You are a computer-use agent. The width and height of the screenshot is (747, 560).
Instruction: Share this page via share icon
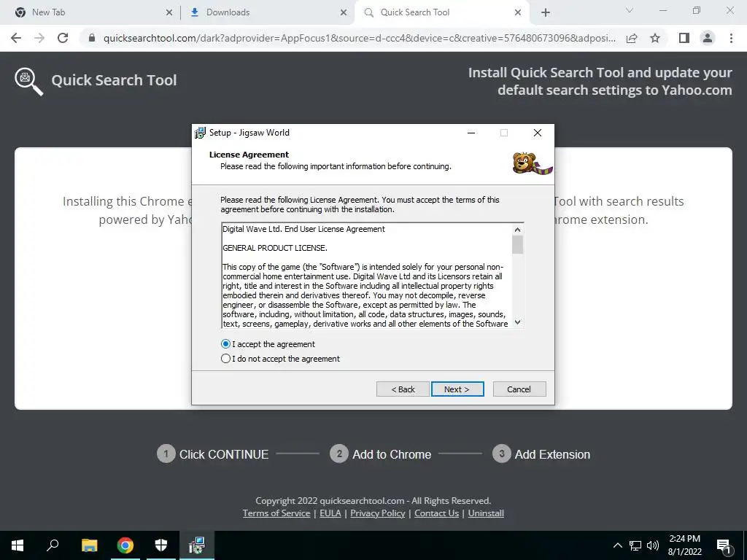pos(632,38)
